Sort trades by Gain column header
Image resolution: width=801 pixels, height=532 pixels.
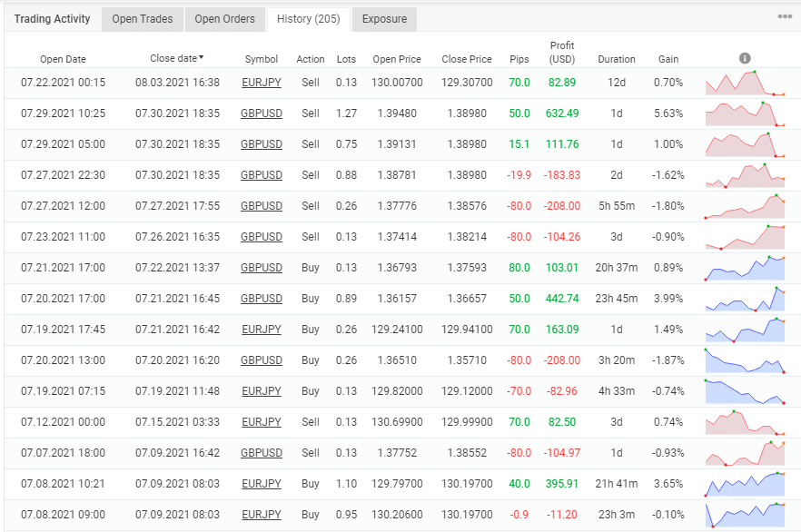[668, 59]
